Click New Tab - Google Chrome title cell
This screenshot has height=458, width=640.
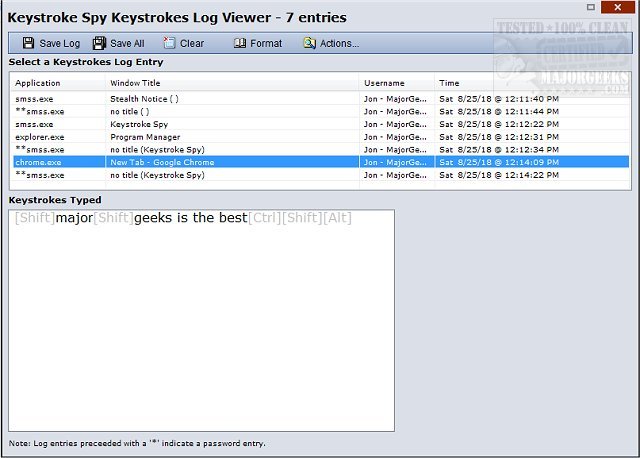(162, 162)
